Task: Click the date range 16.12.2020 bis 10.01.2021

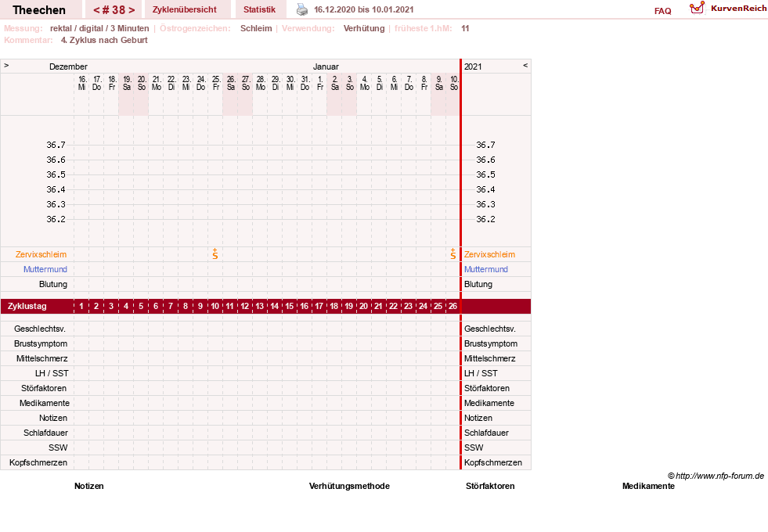Action: [x=364, y=9]
